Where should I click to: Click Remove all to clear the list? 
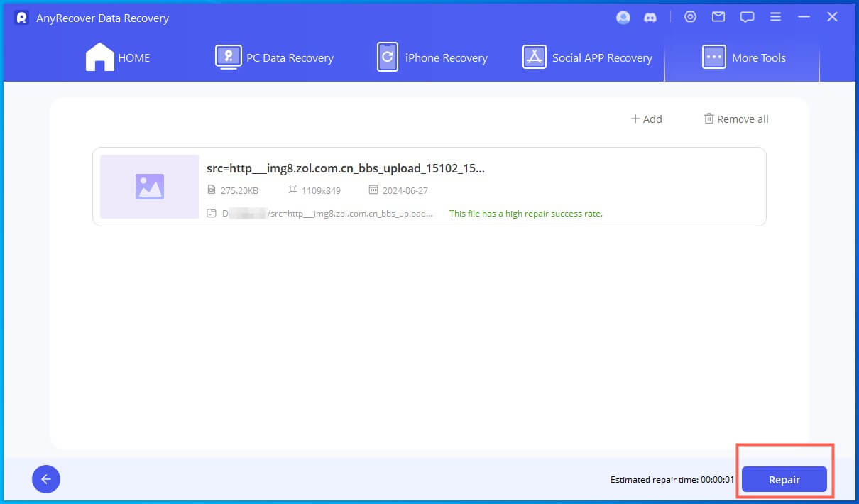pyautogui.click(x=736, y=119)
